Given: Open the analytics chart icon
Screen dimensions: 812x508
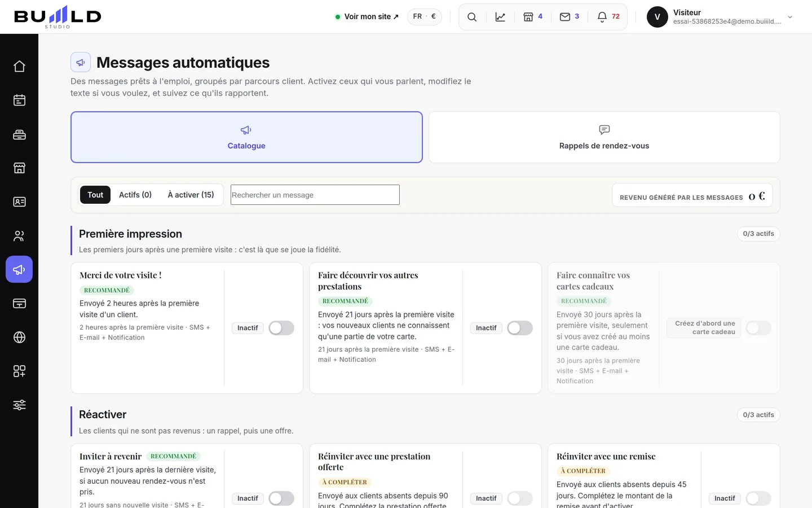Looking at the screenshot, I should pyautogui.click(x=500, y=17).
